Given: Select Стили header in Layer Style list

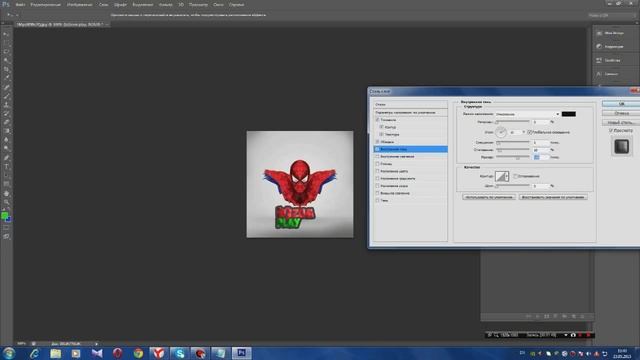Looking at the screenshot, I should (x=410, y=104).
